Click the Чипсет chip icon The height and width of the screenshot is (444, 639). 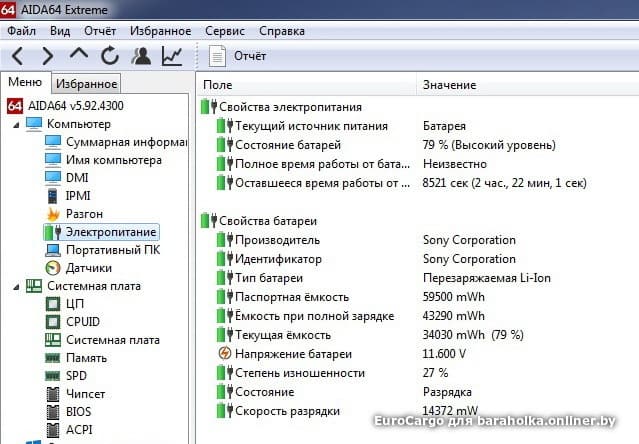(x=53, y=394)
